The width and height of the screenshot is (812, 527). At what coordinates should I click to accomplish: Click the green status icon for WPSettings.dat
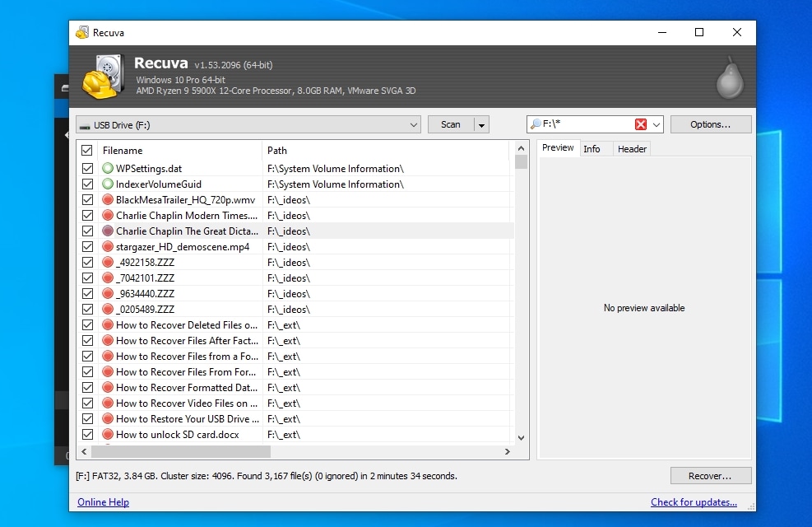[x=108, y=169]
